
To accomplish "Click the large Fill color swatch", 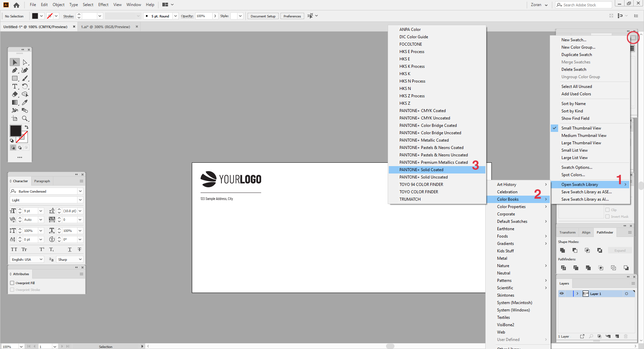I will 15,131.
